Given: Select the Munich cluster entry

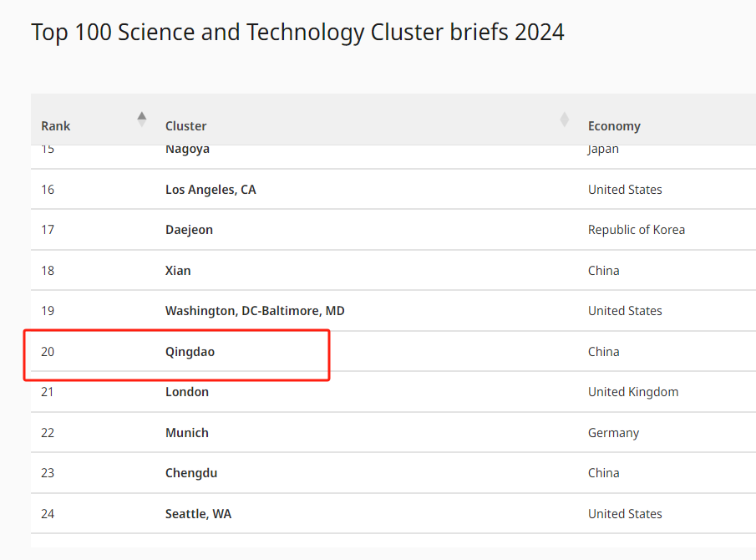Looking at the screenshot, I should pyautogui.click(x=187, y=433).
